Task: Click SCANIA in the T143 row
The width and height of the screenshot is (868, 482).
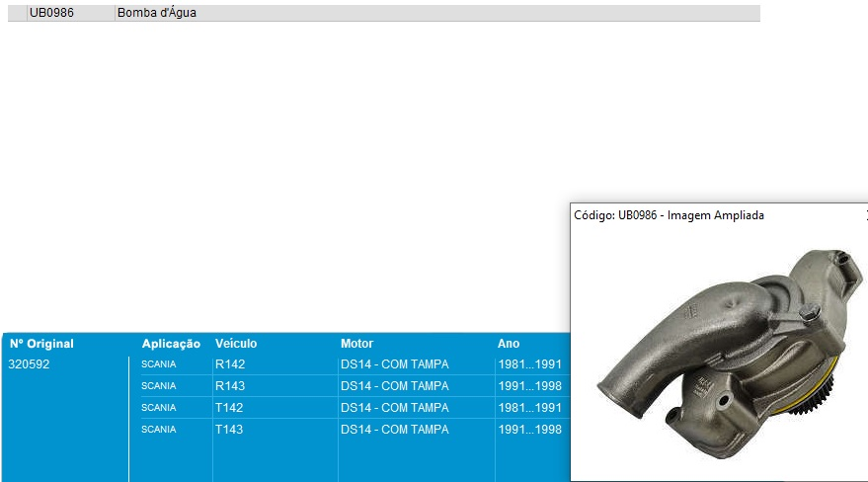Action: click(158, 430)
